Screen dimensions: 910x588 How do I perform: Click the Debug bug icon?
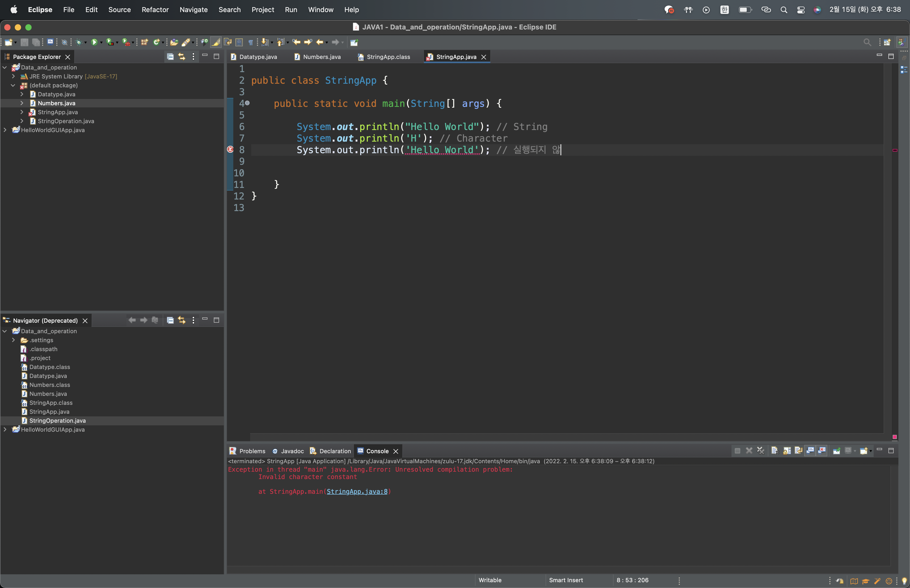tap(79, 42)
